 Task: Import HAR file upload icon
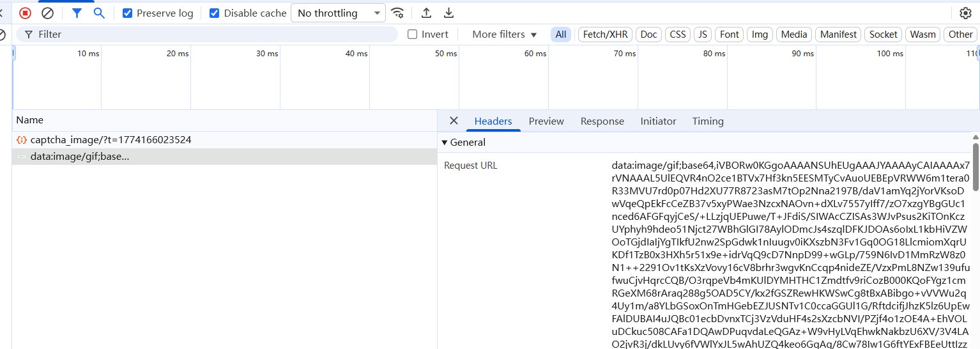tap(426, 13)
